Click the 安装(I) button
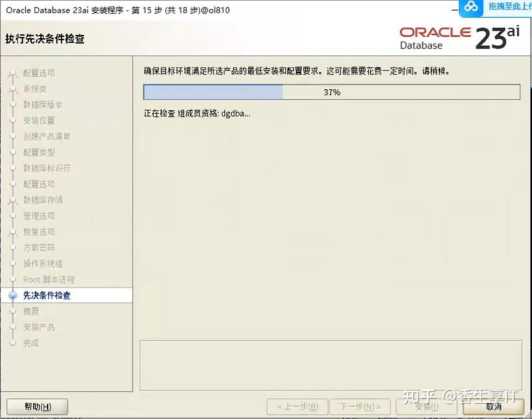Viewport: 532px width, 419px height. point(427,406)
